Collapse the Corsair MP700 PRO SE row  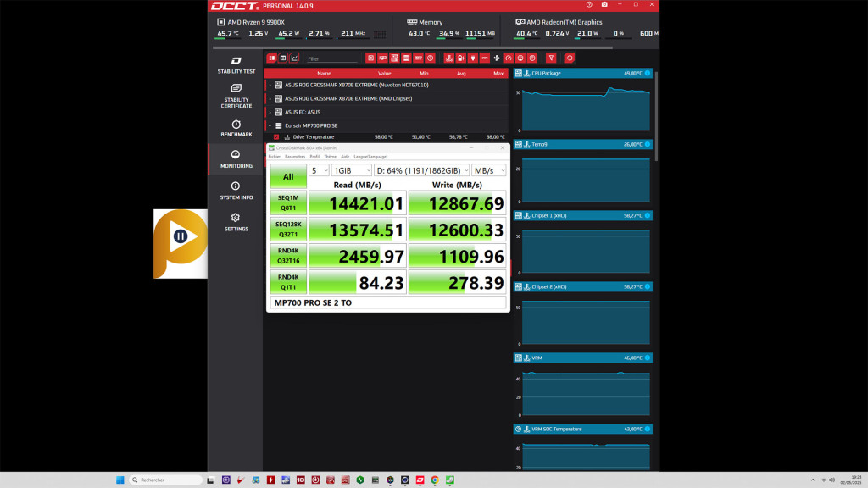270,125
